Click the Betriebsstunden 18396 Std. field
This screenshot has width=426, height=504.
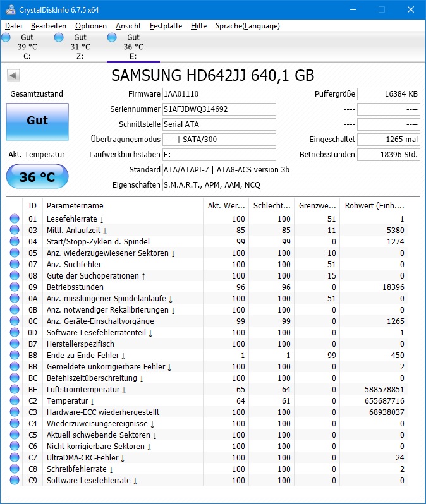pos(389,154)
